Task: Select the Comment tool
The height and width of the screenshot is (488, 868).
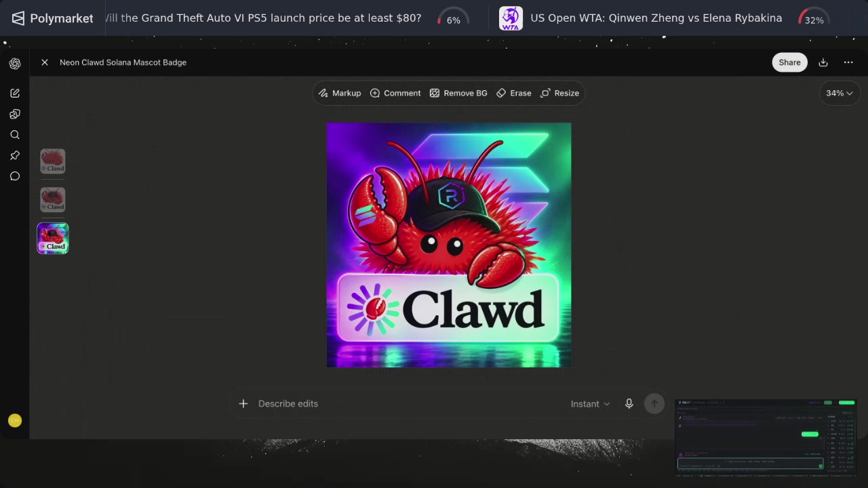Action: (x=395, y=93)
